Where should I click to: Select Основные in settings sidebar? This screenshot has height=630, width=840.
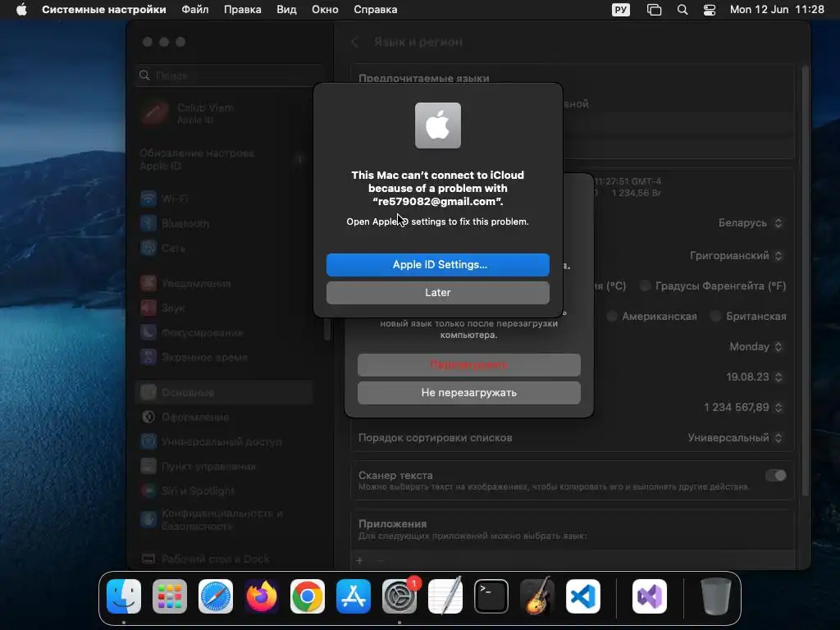tap(225, 392)
